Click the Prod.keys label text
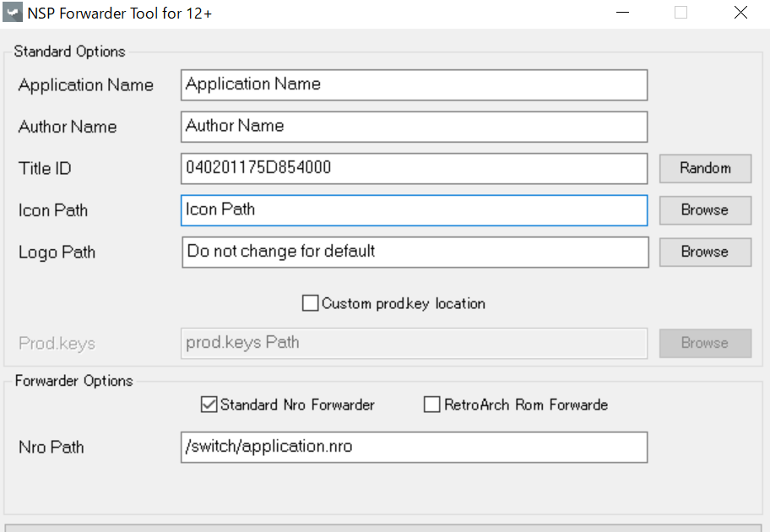 click(57, 343)
